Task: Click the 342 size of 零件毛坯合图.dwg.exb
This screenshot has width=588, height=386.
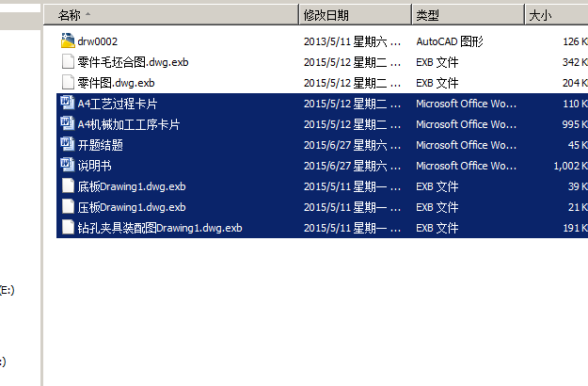Action: click(575, 62)
